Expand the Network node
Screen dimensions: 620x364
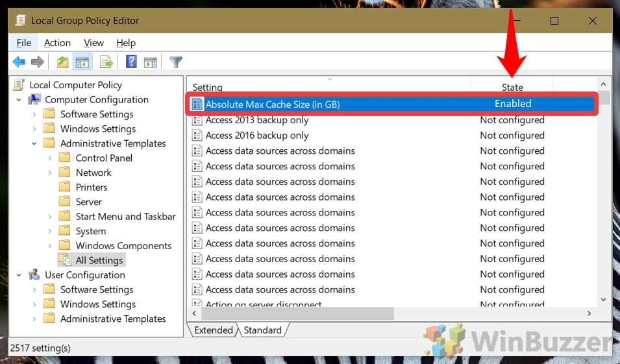[x=50, y=173]
